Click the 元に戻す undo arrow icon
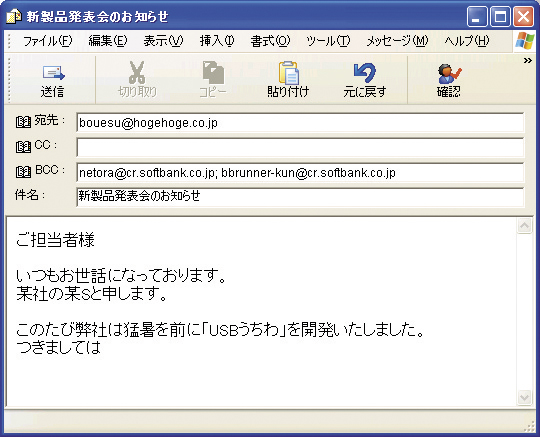This screenshot has height=437, width=540. coord(364,72)
